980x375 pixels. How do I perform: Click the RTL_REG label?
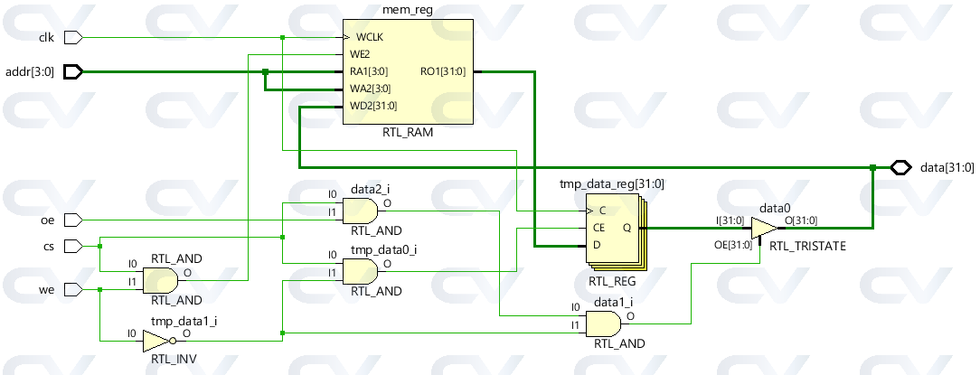pos(613,281)
